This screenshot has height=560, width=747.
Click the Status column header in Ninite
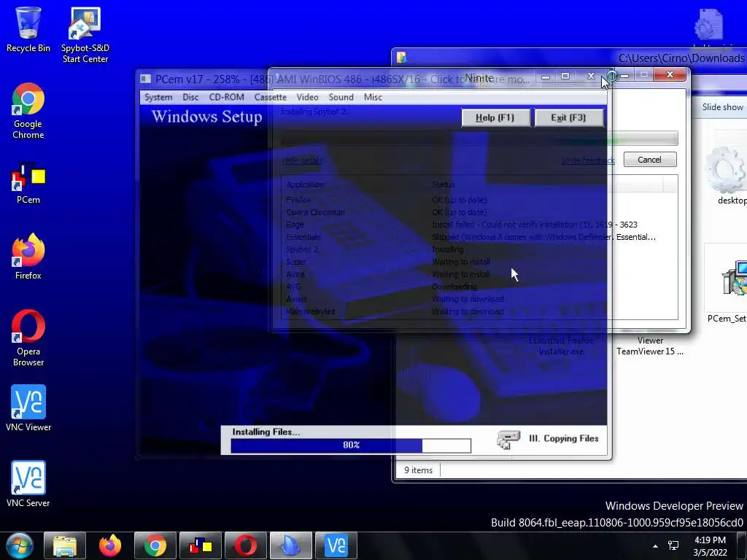pyautogui.click(x=444, y=184)
